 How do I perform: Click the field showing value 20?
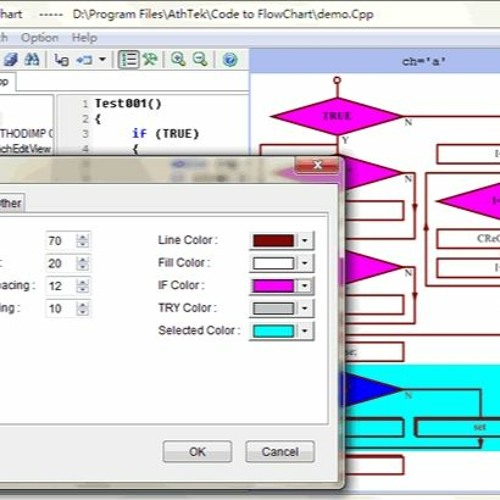pos(61,263)
